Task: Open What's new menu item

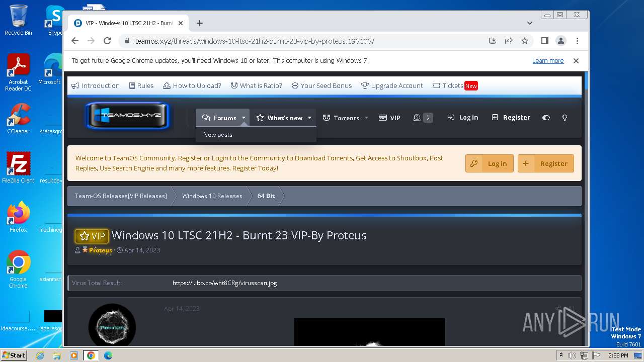Action: (279, 118)
